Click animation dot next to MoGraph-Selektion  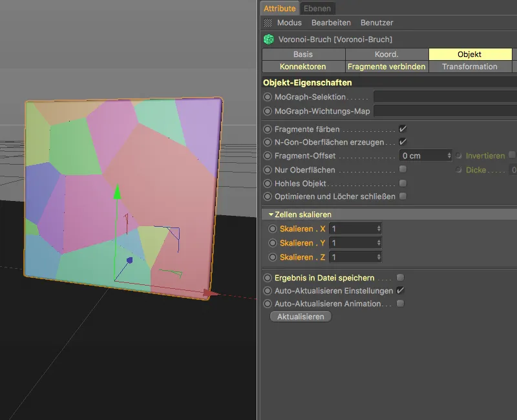[x=268, y=97]
